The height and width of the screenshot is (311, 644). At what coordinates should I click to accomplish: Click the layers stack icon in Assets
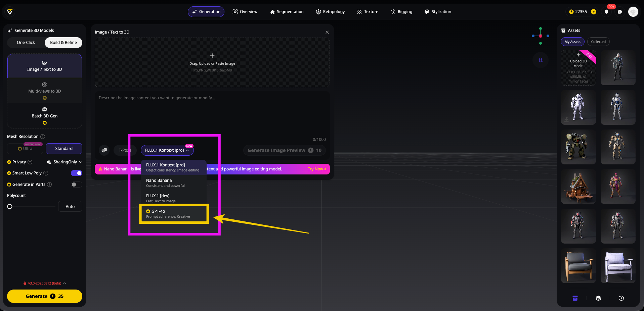click(x=598, y=298)
